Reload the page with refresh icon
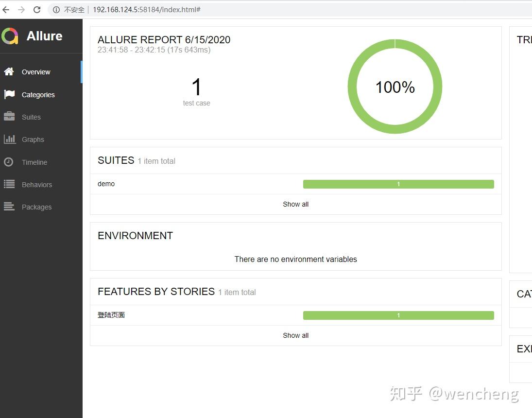 [37, 10]
